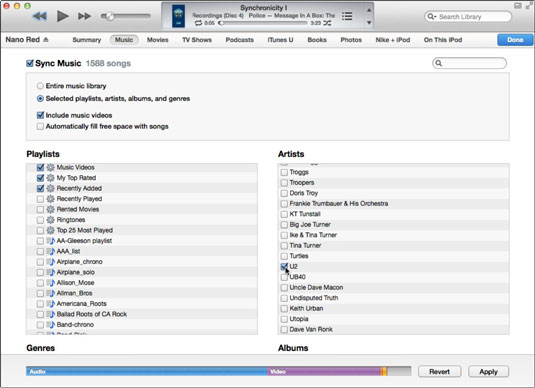Click the Ringtones smart playlist gear icon

point(50,220)
